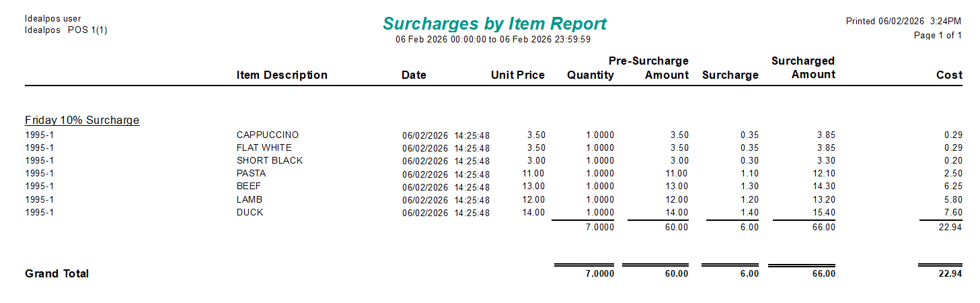Click the Printed date and time text
Screen dimensions: 980x303
click(x=903, y=22)
